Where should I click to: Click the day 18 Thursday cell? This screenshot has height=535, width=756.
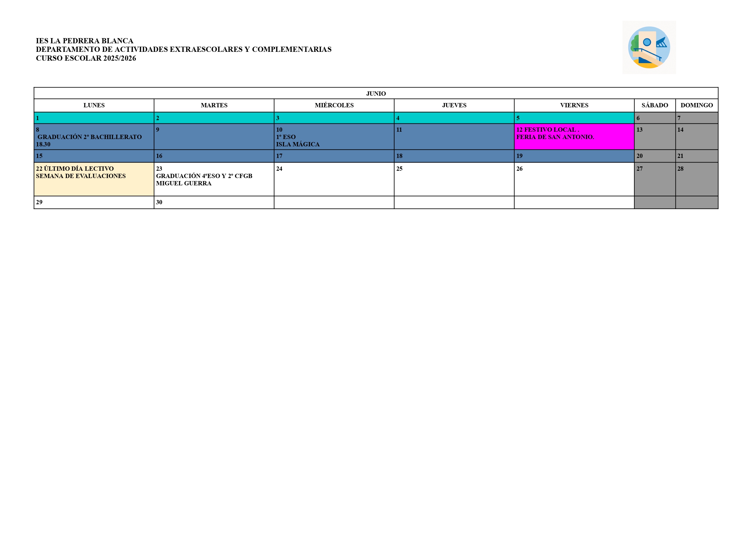tap(454, 156)
